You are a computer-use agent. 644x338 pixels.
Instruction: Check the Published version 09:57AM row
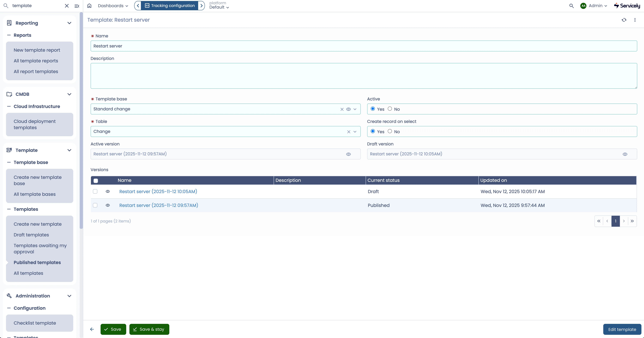95,205
